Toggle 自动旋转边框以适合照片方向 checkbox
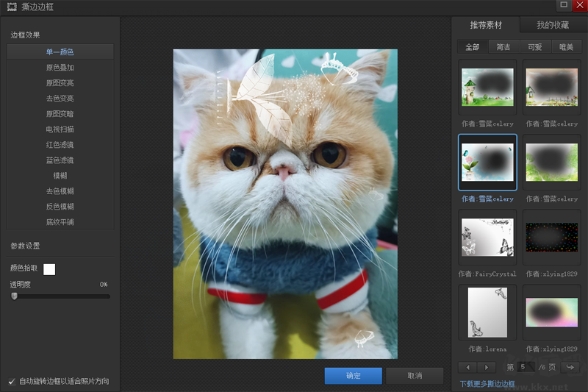Screen dimensions: 588x392 pos(12,382)
